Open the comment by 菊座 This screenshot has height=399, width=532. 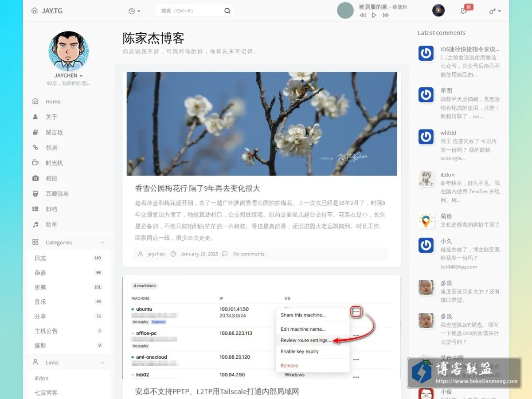pyautogui.click(x=446, y=216)
